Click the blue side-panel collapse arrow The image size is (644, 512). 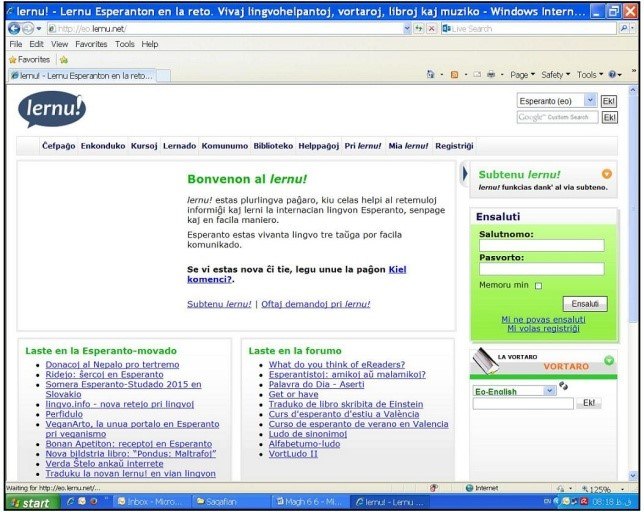point(465,174)
